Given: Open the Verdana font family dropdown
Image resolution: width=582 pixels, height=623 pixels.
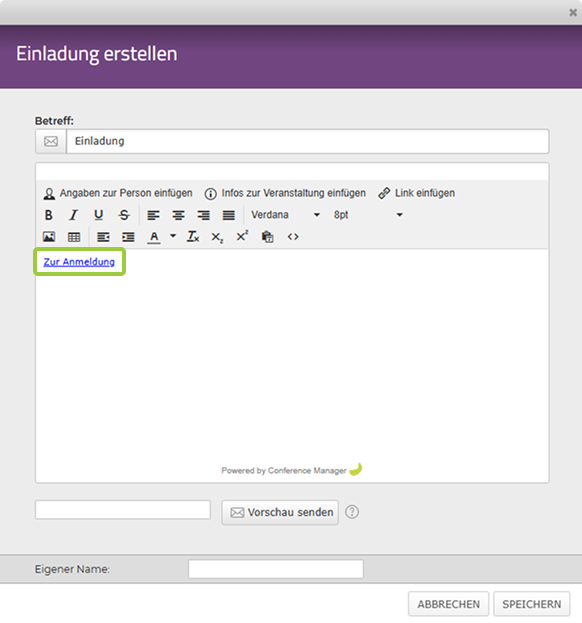Looking at the screenshot, I should (x=285, y=215).
